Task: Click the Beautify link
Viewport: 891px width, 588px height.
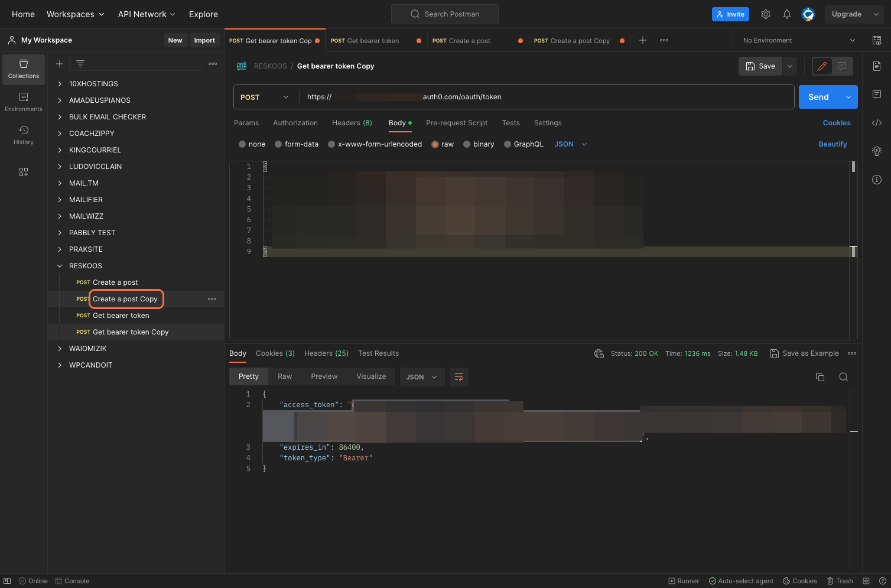Action: pos(833,144)
